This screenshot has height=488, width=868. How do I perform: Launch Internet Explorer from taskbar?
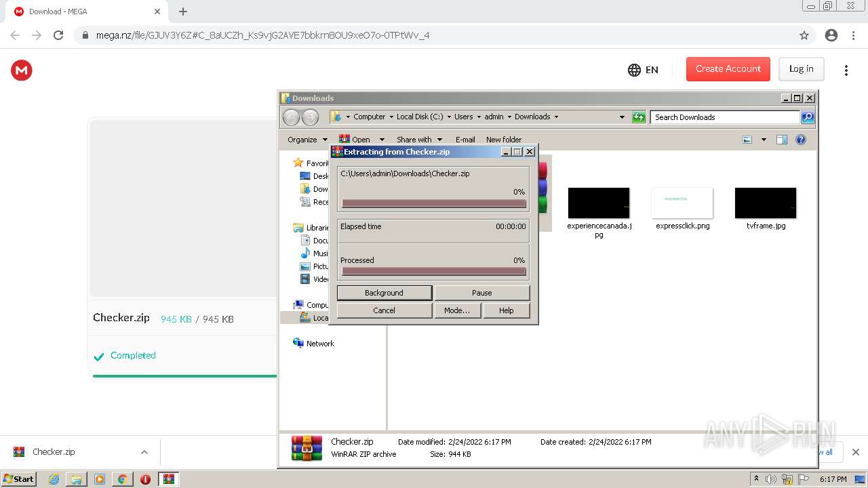54,479
